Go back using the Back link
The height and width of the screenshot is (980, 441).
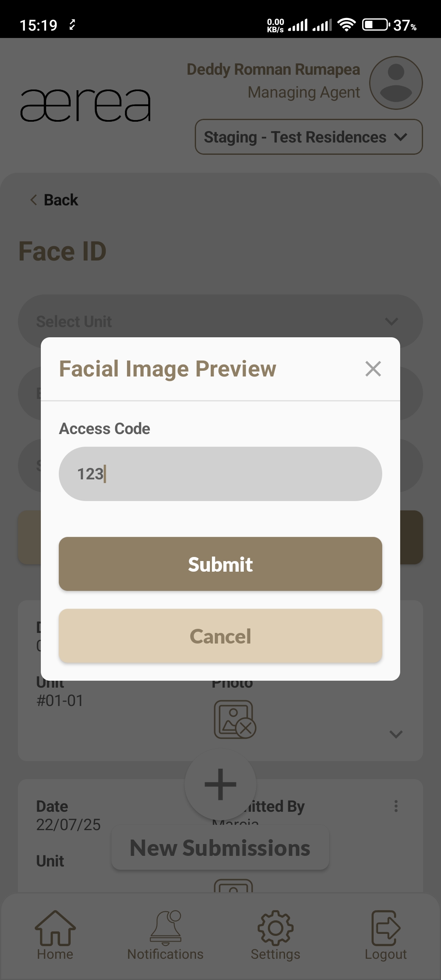click(54, 200)
